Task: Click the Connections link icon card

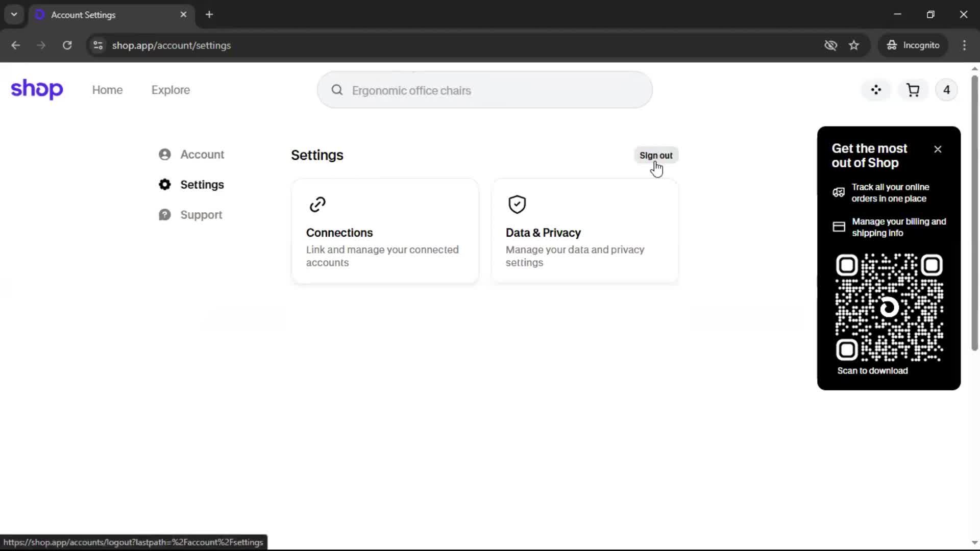Action: (385, 231)
